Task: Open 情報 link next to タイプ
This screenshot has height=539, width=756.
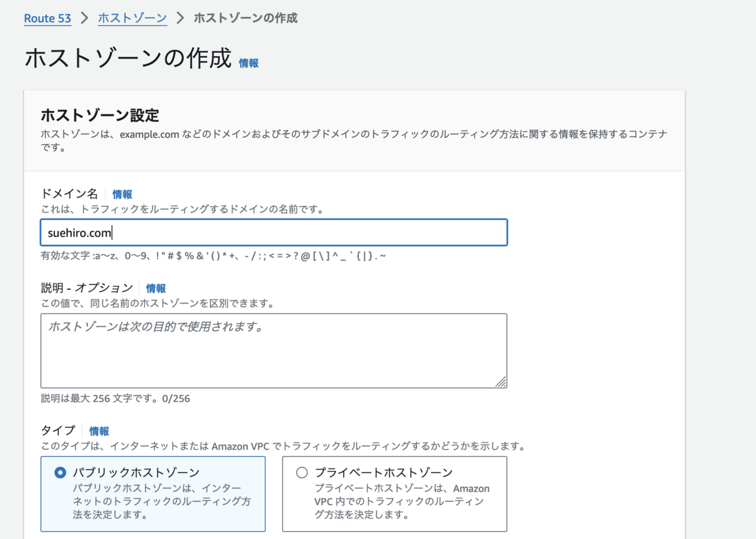Action: click(x=99, y=431)
